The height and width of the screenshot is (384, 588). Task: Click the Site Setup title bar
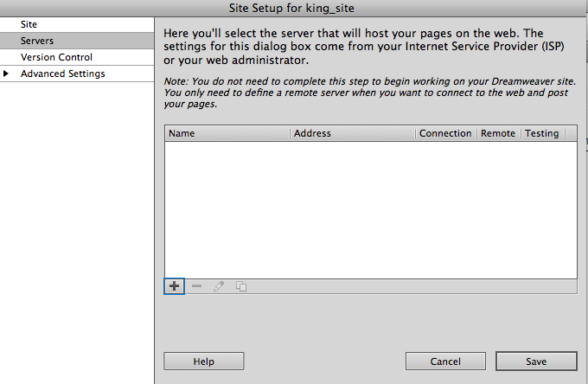(294, 8)
